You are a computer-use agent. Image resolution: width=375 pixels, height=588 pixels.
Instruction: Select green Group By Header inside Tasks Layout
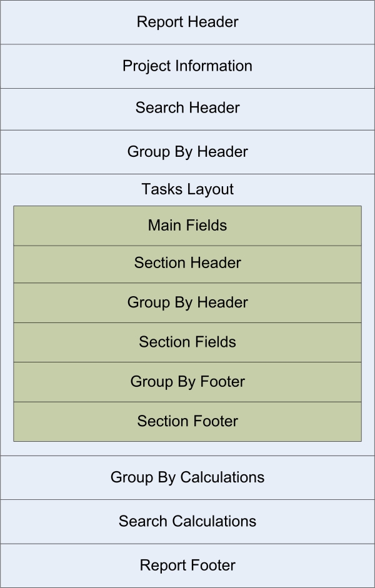187,302
